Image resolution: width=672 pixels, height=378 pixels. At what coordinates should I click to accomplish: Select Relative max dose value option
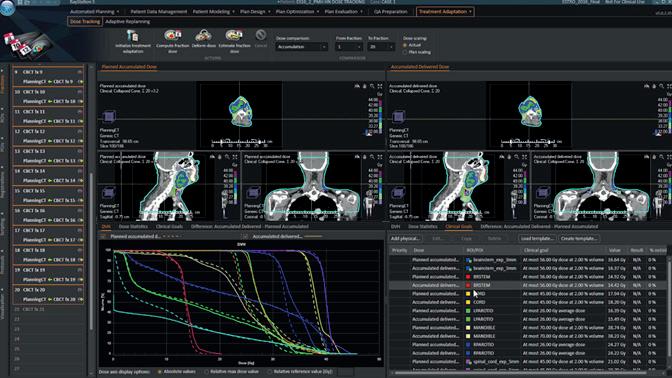pos(207,372)
